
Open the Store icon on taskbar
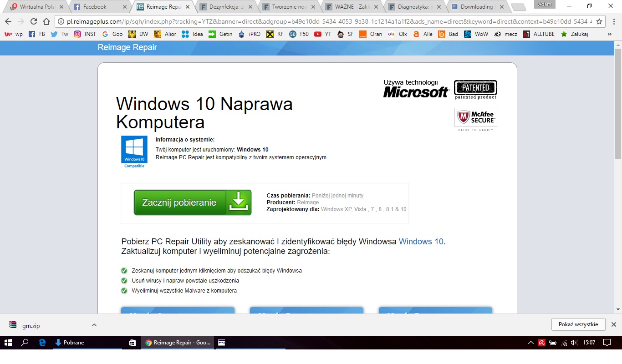[x=132, y=343]
